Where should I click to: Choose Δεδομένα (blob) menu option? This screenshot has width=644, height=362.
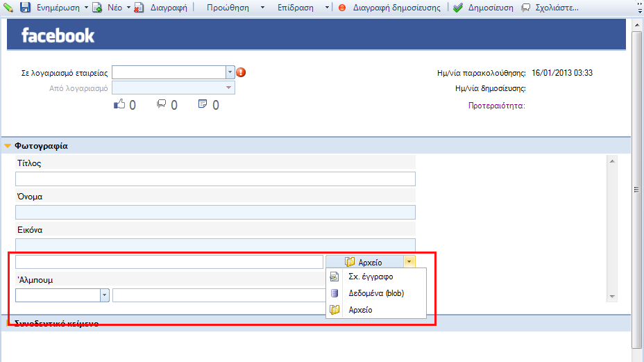click(x=376, y=293)
